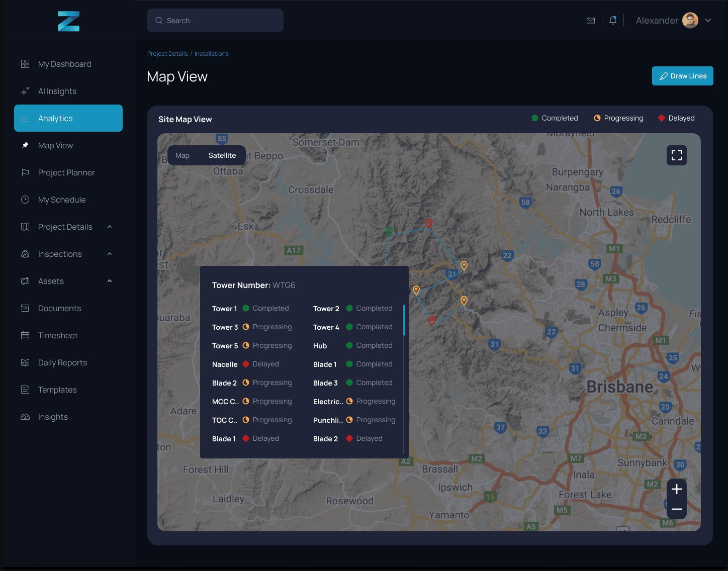This screenshot has height=571, width=728.
Task: Click the My Schedule clock icon
Action: tap(25, 200)
